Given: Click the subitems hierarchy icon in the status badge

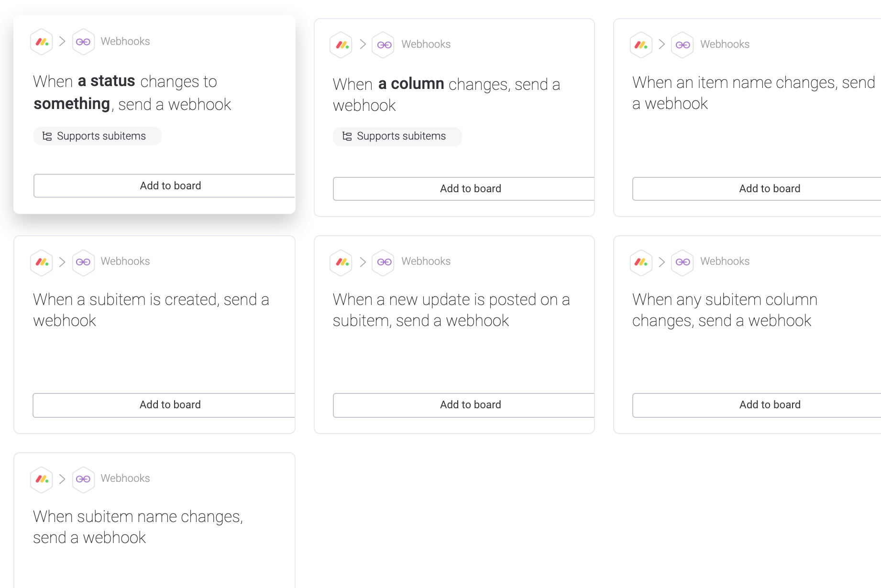Looking at the screenshot, I should pyautogui.click(x=47, y=136).
